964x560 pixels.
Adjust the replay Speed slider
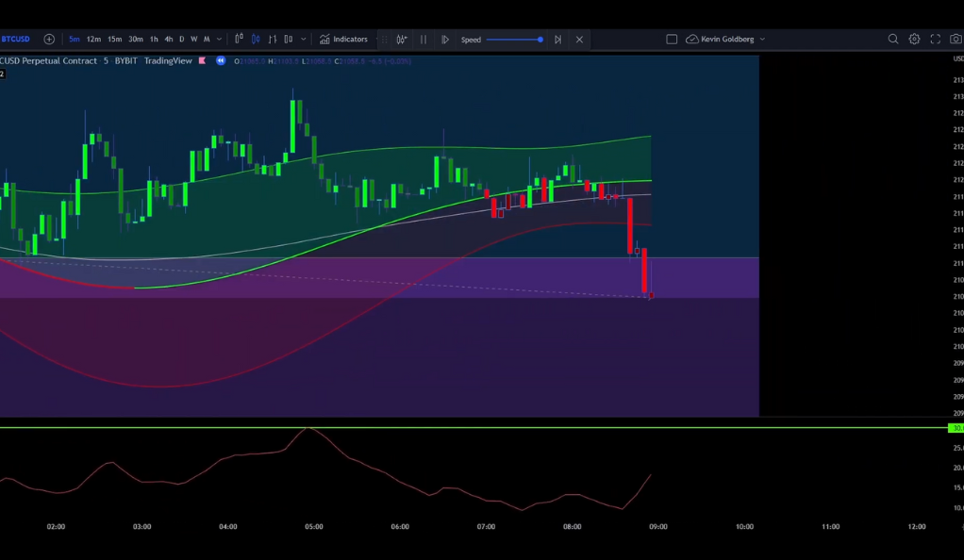pos(515,40)
